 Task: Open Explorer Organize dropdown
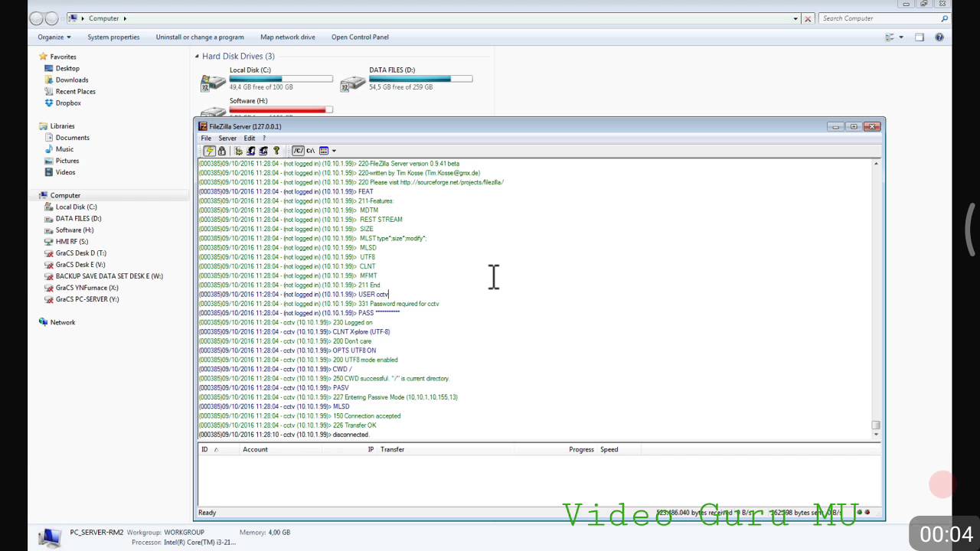coord(54,37)
